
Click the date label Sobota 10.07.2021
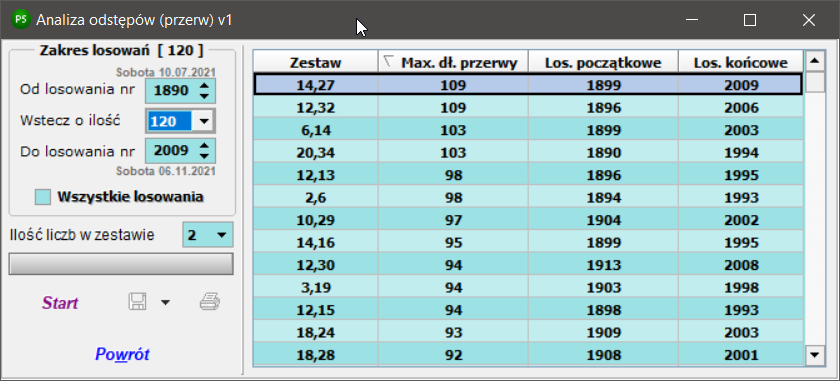pos(166,72)
